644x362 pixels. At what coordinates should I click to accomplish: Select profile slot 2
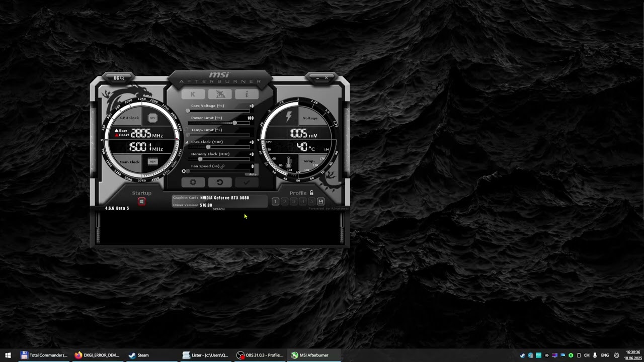click(x=285, y=201)
